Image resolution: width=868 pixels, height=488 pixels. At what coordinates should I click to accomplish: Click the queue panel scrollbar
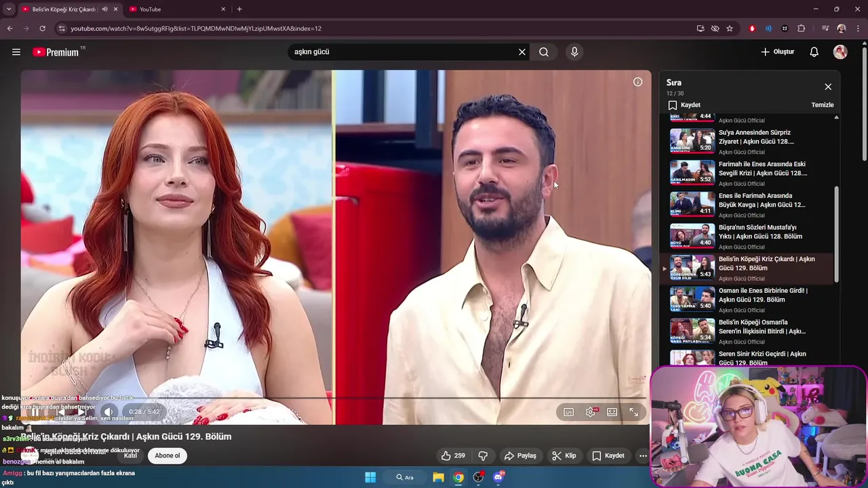[836, 234]
